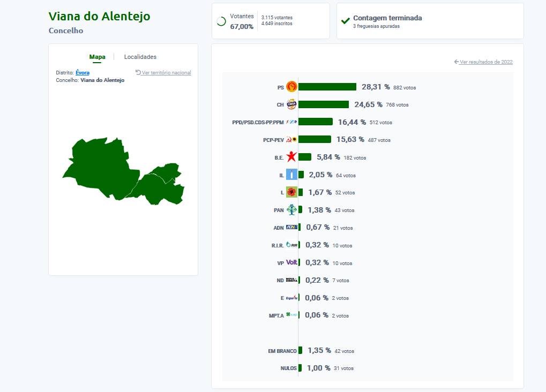Click the Volt purple logo

291,262
